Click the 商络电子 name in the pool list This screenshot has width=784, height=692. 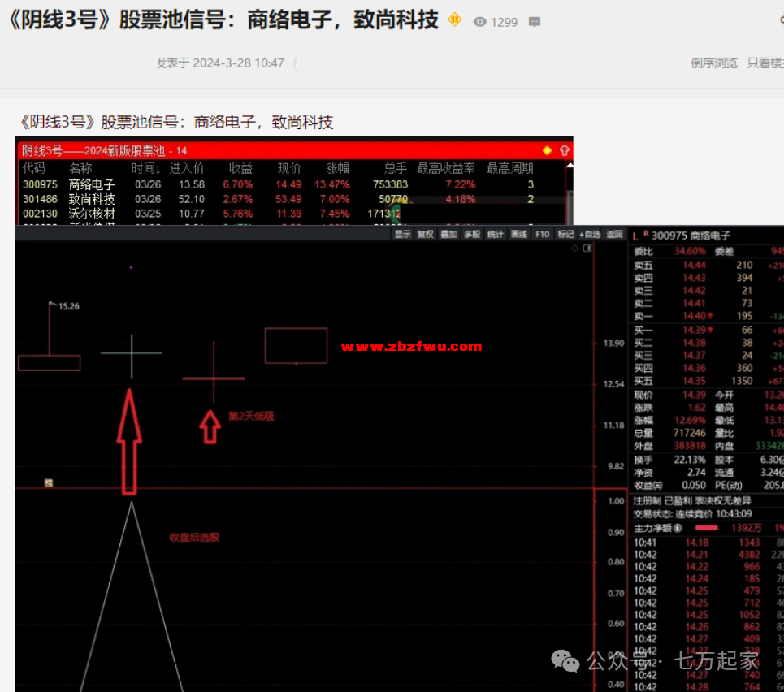pyautogui.click(x=92, y=184)
